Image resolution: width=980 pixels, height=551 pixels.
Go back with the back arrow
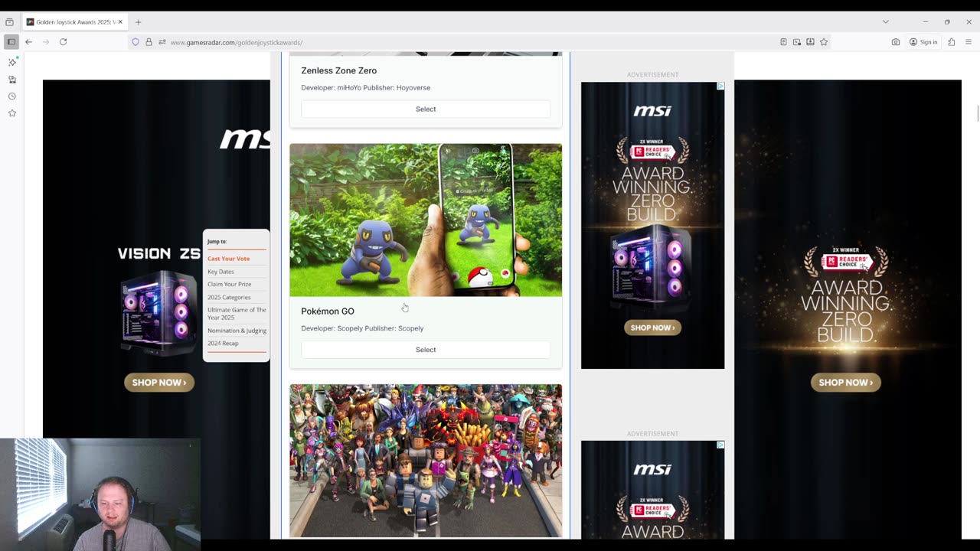point(28,42)
